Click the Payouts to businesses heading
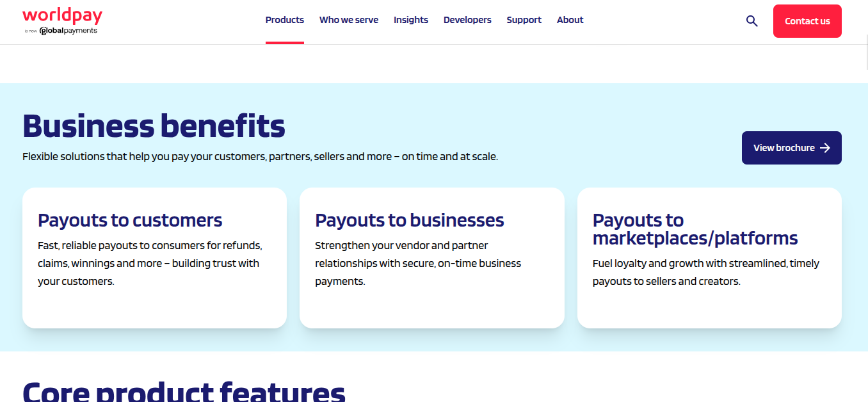The height and width of the screenshot is (402, 868). click(x=410, y=220)
